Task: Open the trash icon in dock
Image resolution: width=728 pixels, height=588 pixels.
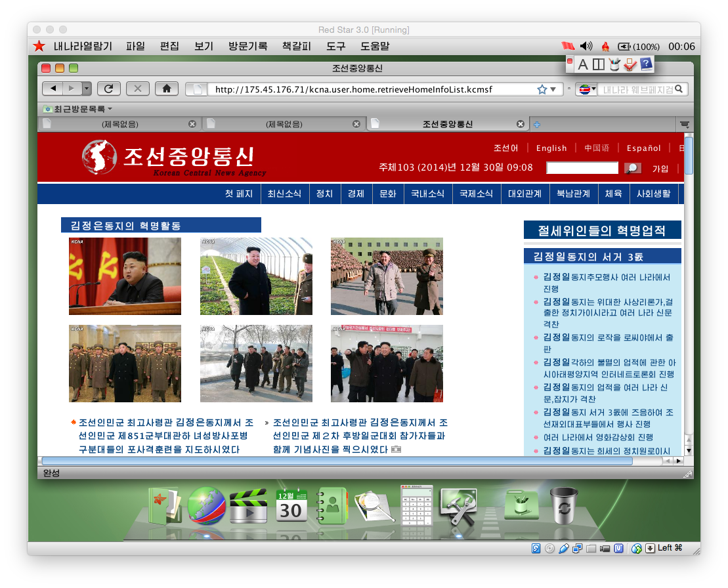Action: [563, 505]
